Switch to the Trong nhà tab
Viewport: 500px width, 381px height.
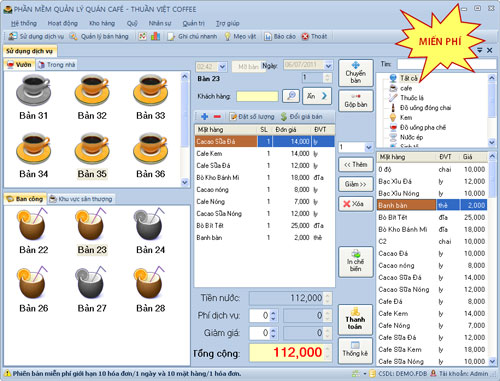click(57, 65)
